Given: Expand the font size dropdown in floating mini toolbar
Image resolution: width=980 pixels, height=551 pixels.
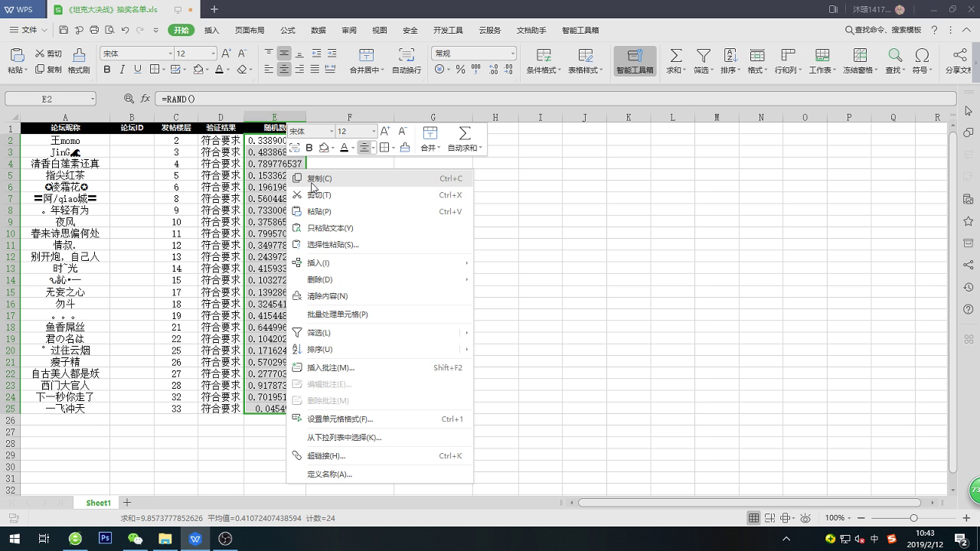Looking at the screenshot, I should coord(374,132).
